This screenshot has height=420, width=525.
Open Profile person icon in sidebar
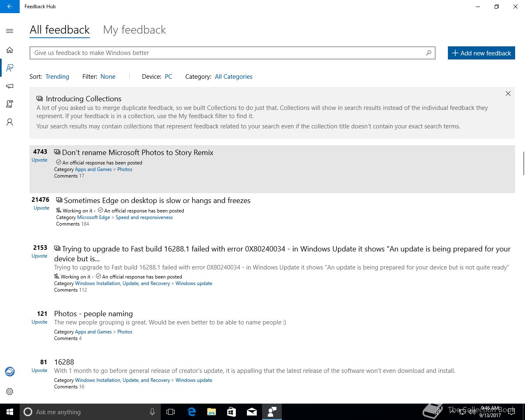[x=10, y=122]
